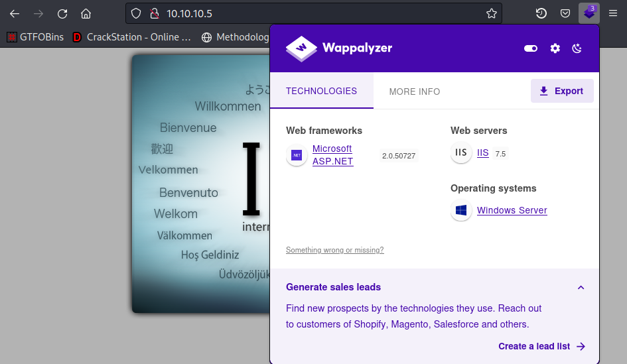Image resolution: width=627 pixels, height=364 pixels.
Task: Toggle the Wappalyzer enable switch
Action: 531,48
